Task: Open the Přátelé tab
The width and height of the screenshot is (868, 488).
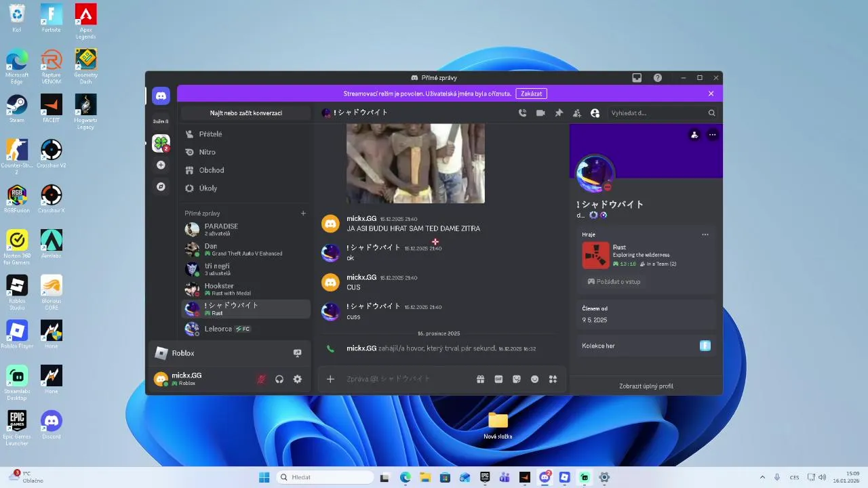Action: (245, 134)
